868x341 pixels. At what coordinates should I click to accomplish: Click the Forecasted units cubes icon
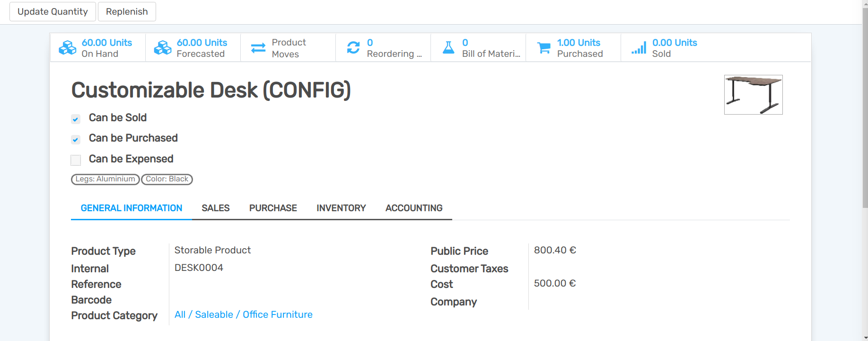pos(162,48)
